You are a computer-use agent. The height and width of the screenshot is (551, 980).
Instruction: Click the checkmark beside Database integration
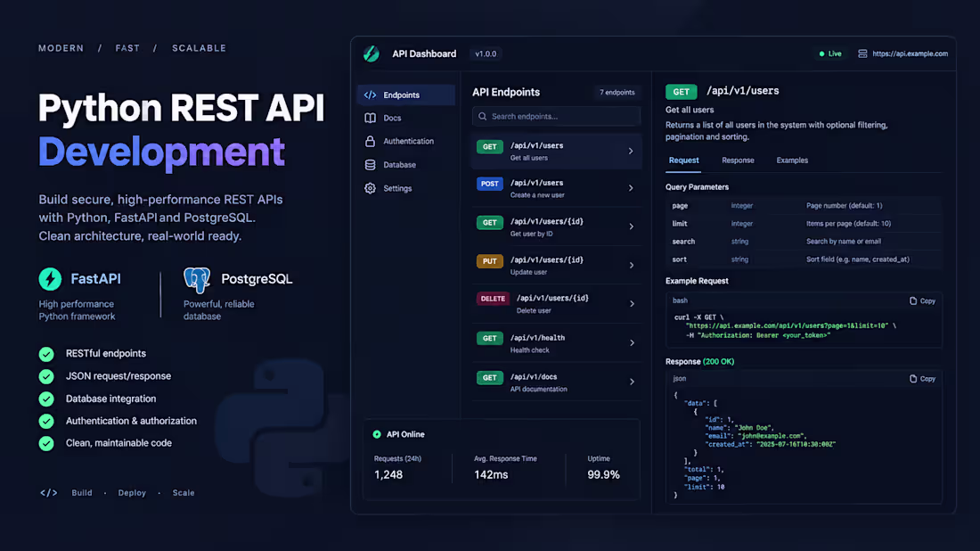click(46, 399)
